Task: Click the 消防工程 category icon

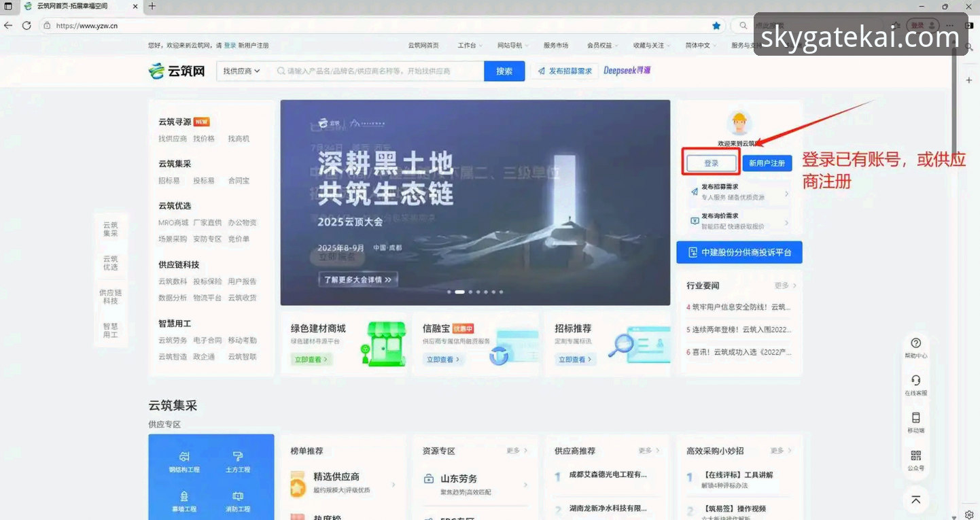Action: point(238,496)
